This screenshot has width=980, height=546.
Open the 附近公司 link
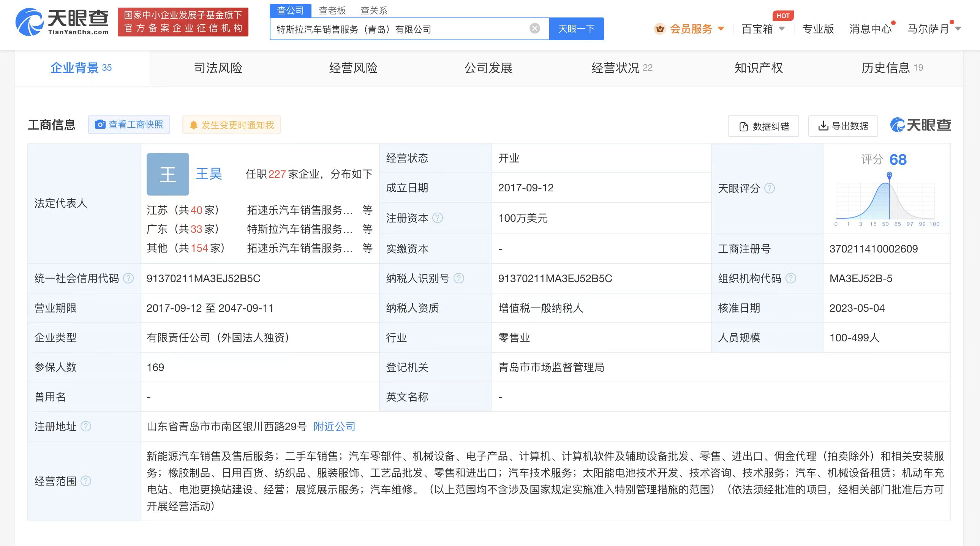(334, 427)
